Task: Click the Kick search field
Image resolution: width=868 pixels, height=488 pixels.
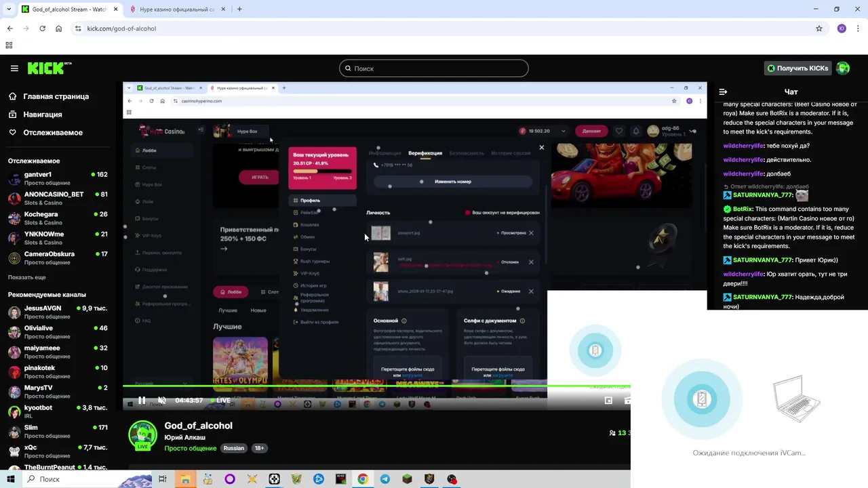Action: click(434, 68)
